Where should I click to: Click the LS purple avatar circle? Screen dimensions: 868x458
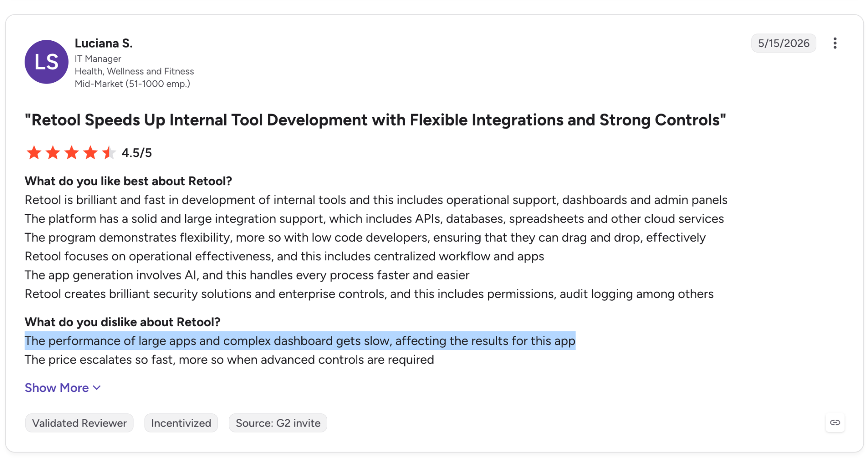click(x=47, y=62)
